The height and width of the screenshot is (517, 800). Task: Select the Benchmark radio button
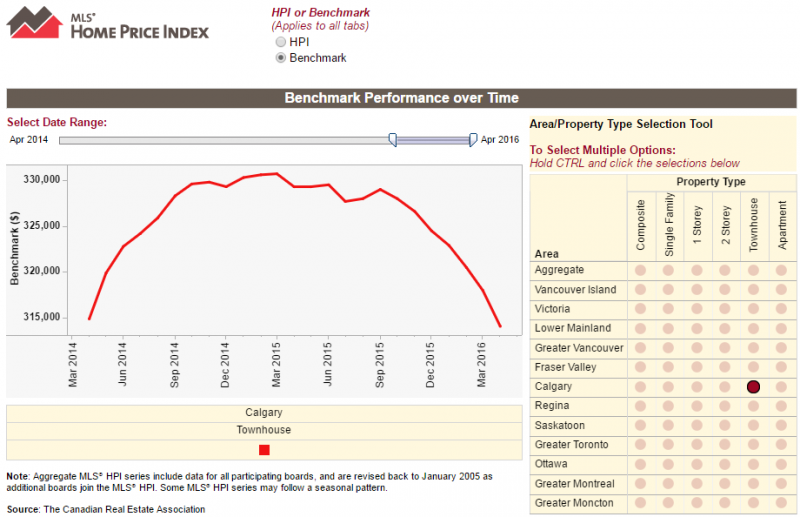(280, 59)
